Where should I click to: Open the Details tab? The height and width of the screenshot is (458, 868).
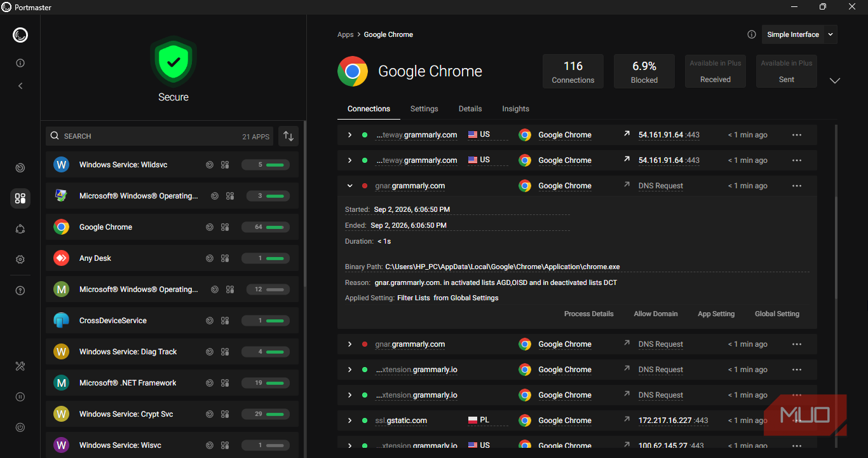(470, 109)
